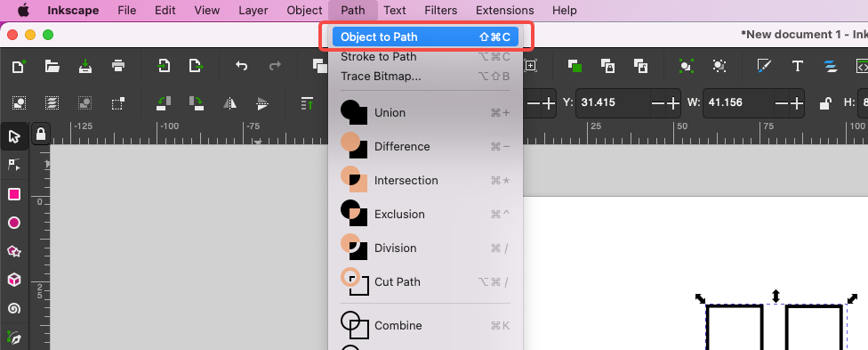Click the Undo arrow icon
The image size is (868, 350).
[241, 66]
